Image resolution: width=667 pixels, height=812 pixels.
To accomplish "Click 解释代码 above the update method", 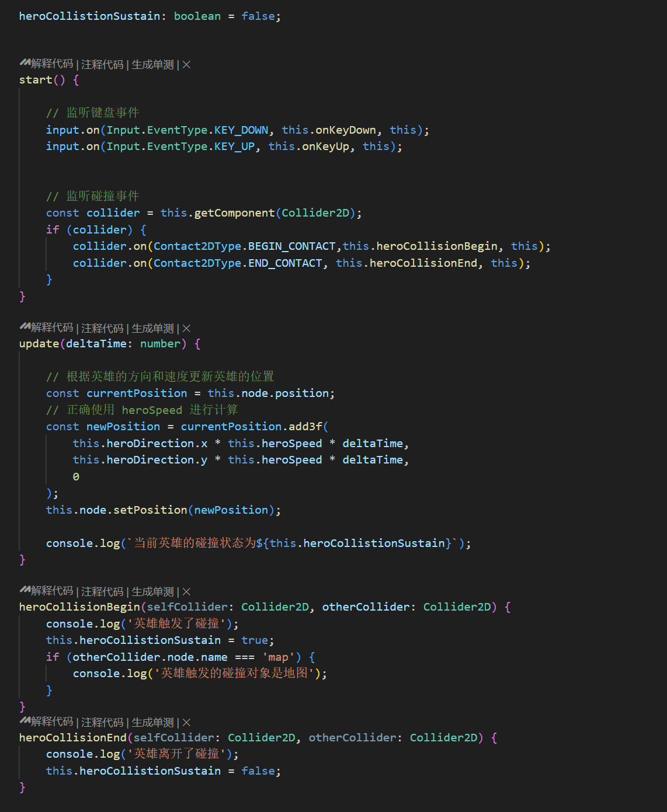I will click(53, 327).
